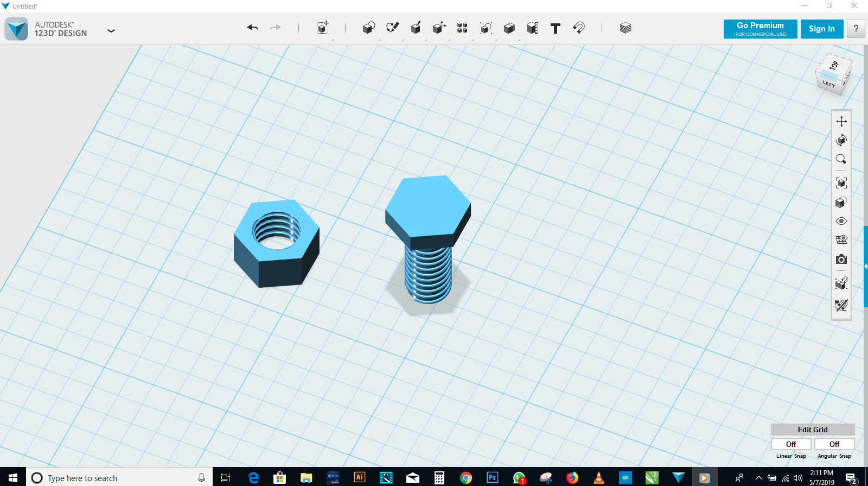Open the Pattern tool
Viewport: 868px width, 486px height.
[x=462, y=28]
